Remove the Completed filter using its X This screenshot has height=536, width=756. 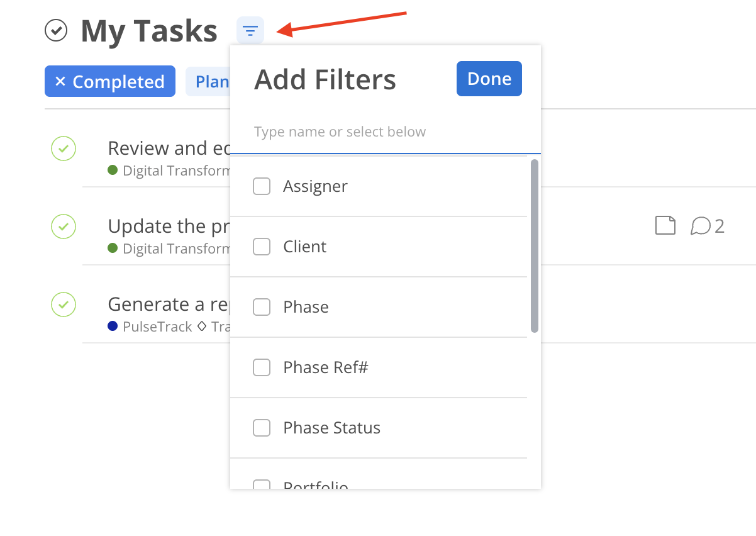pos(60,82)
